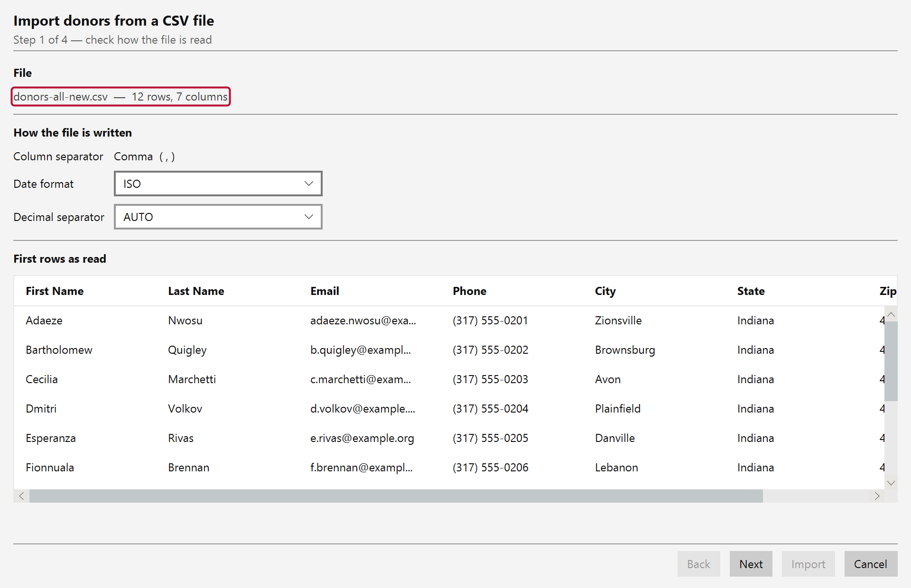Click the c.marchetti email cell

click(x=361, y=379)
